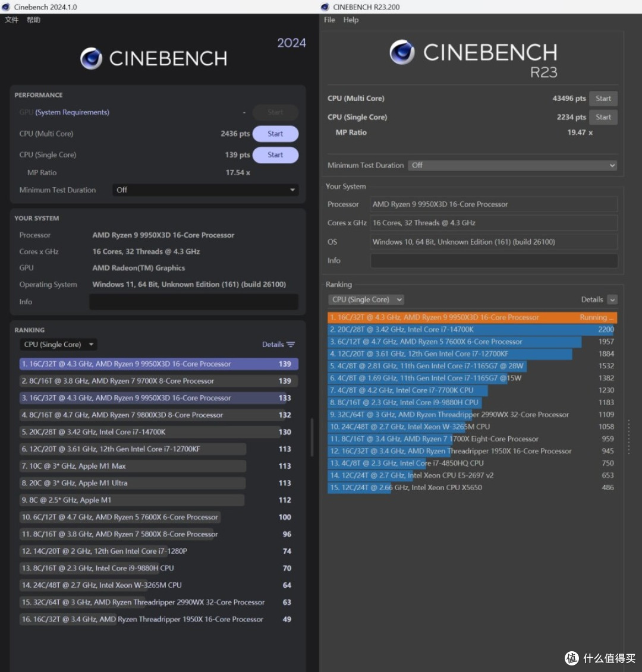Start CPU Multi Core test in Cinebench 2024
The width and height of the screenshot is (642, 672).
click(x=275, y=134)
